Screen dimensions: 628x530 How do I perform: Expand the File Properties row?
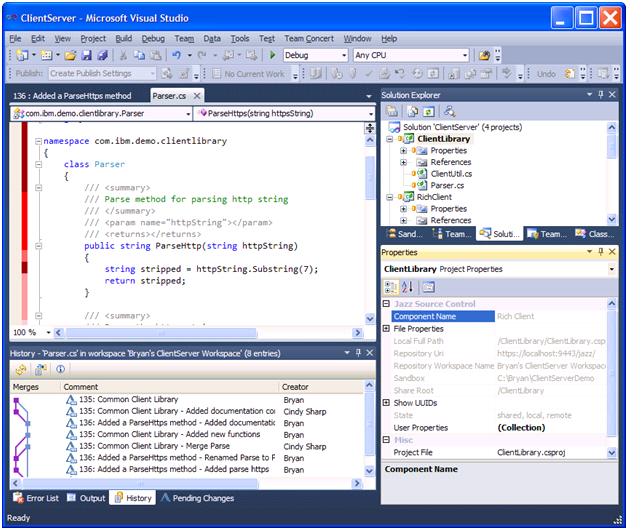click(386, 328)
